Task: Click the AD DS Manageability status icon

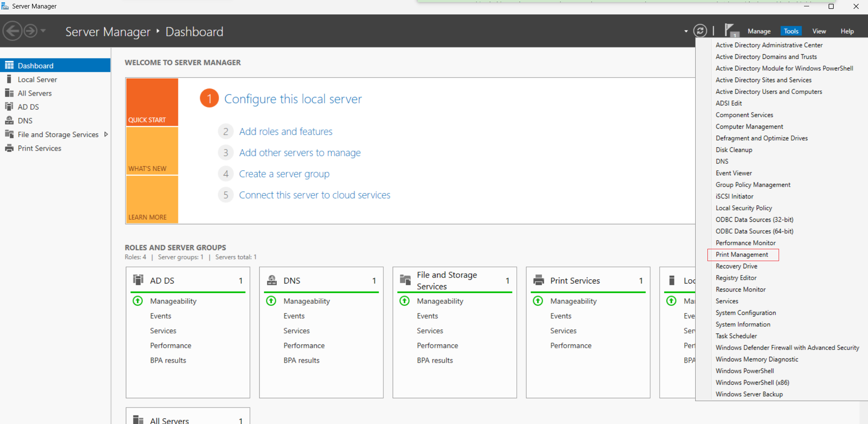Action: click(x=138, y=301)
